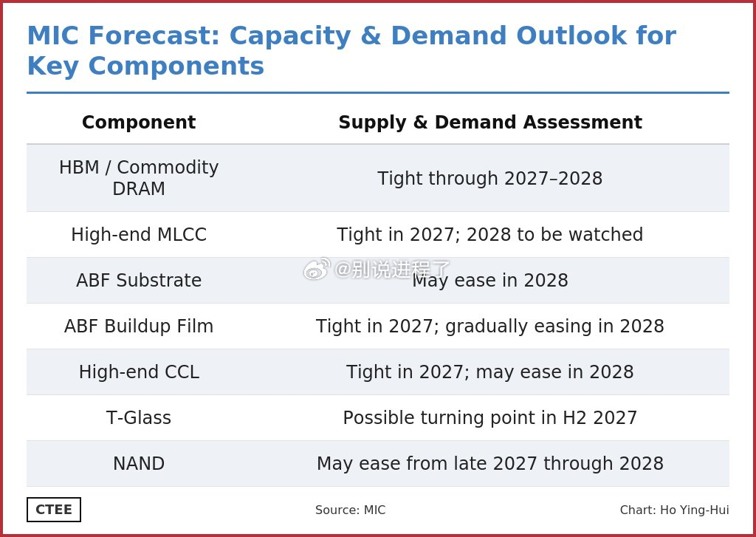Click the T-Glass row label
This screenshot has height=537, width=756.
click(x=139, y=418)
